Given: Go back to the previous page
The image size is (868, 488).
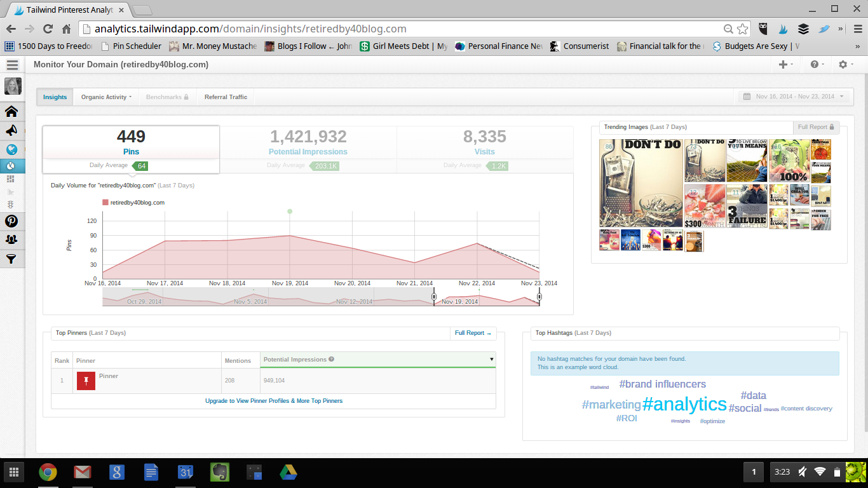Looking at the screenshot, I should 11,29.
